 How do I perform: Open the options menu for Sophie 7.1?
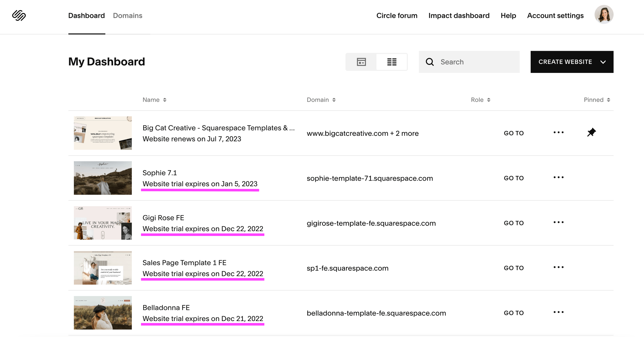point(558,177)
